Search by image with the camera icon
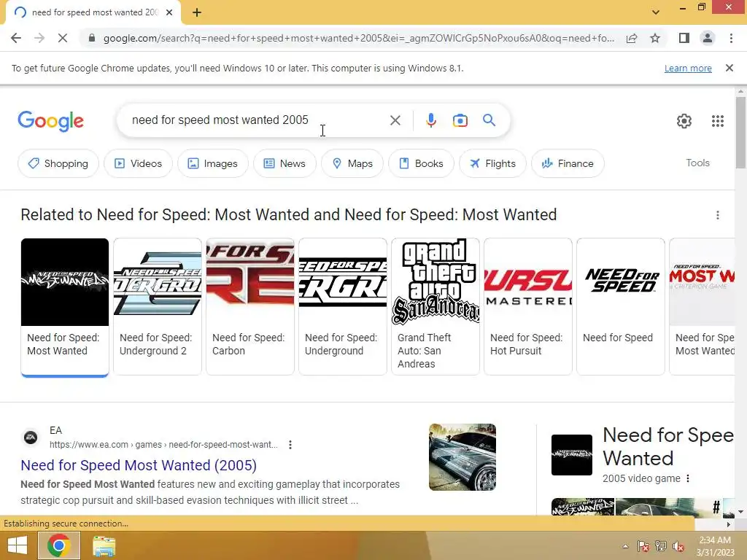747x560 pixels. [460, 120]
